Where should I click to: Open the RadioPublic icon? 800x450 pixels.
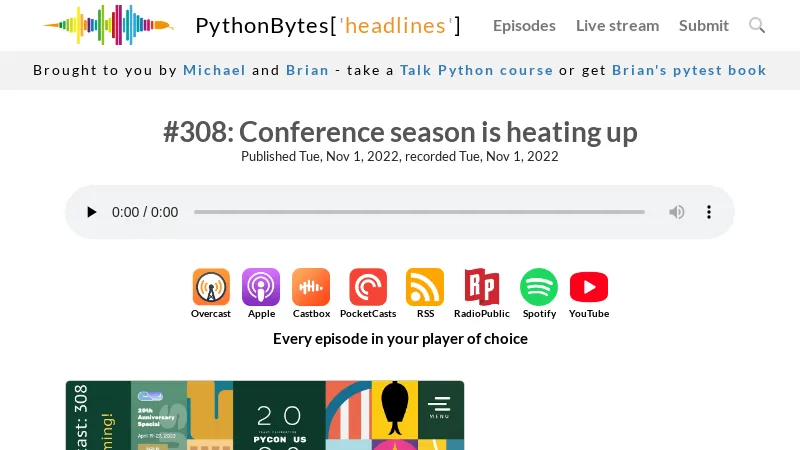[482, 287]
